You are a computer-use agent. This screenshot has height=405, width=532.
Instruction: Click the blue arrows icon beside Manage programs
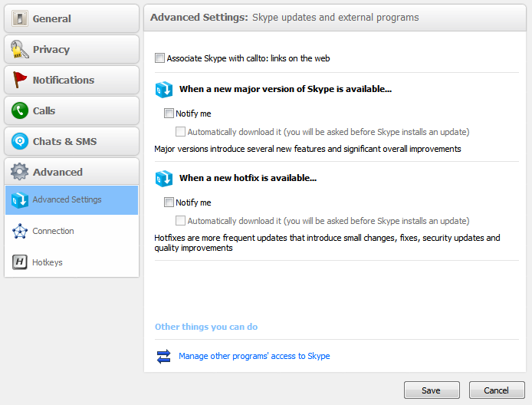pyautogui.click(x=164, y=356)
